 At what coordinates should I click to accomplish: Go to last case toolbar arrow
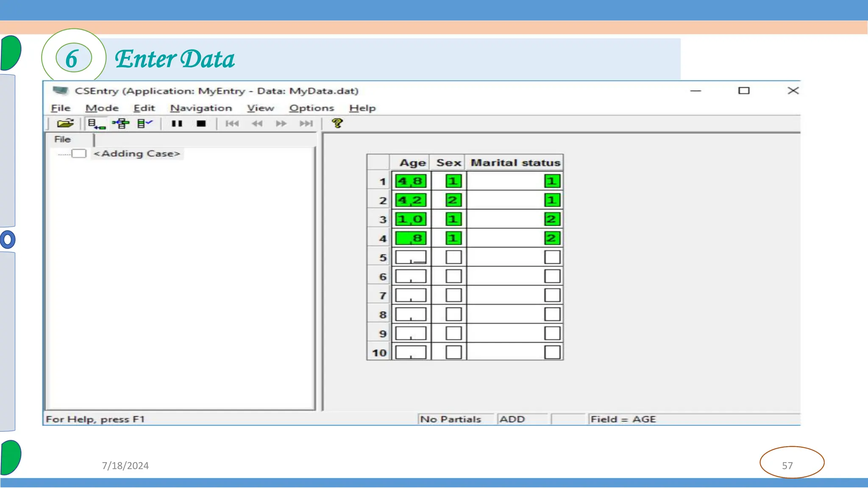point(306,124)
